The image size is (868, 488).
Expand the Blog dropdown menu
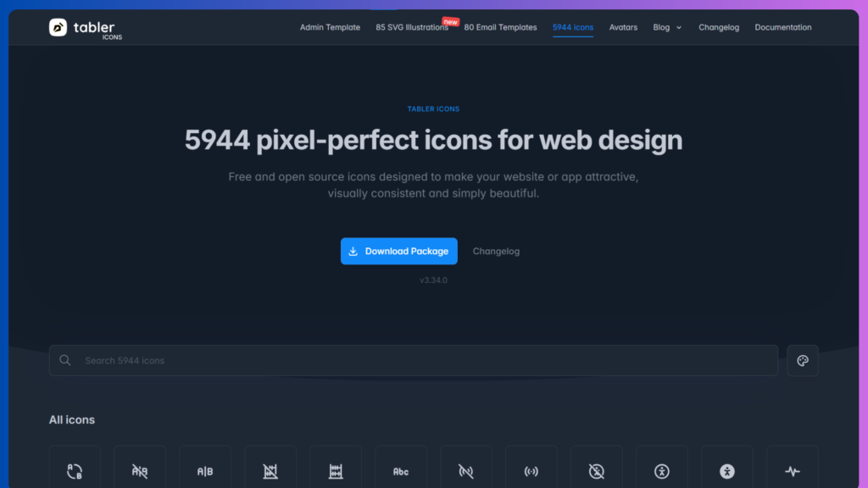click(x=667, y=27)
